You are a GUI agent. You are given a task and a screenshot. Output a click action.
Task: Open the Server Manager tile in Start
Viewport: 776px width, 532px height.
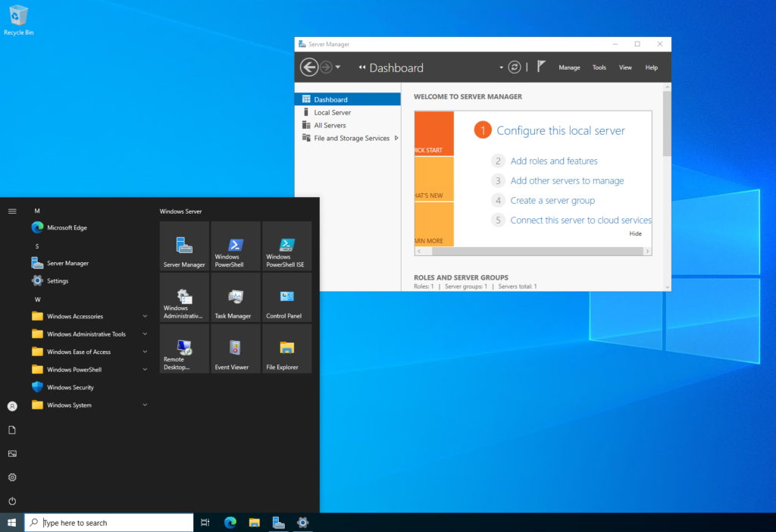[184, 246]
